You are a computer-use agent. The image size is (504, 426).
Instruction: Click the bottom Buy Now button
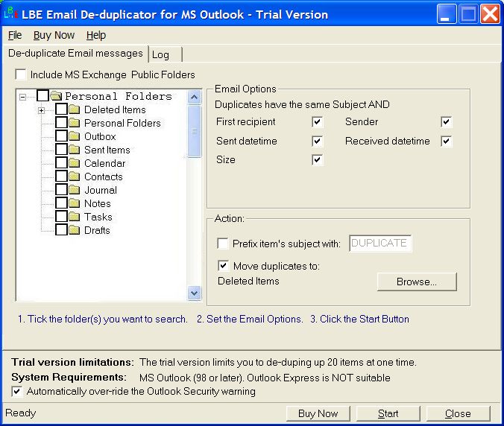(318, 413)
